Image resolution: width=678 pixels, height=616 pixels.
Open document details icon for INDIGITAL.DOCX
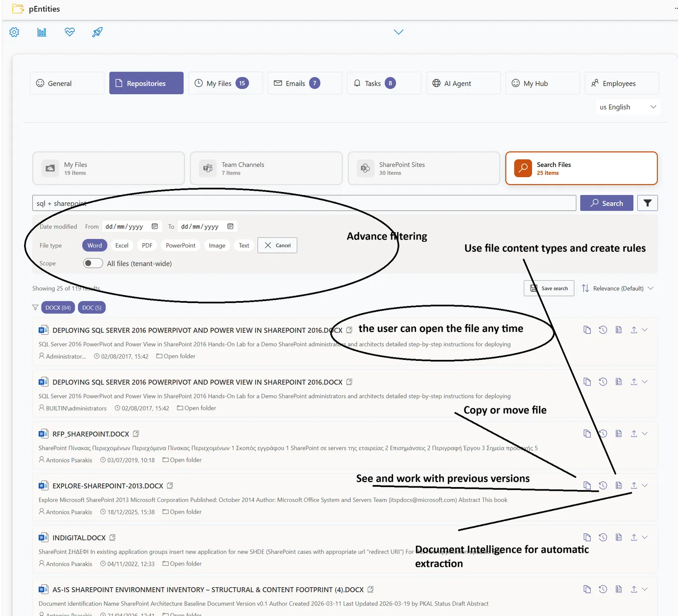[619, 538]
